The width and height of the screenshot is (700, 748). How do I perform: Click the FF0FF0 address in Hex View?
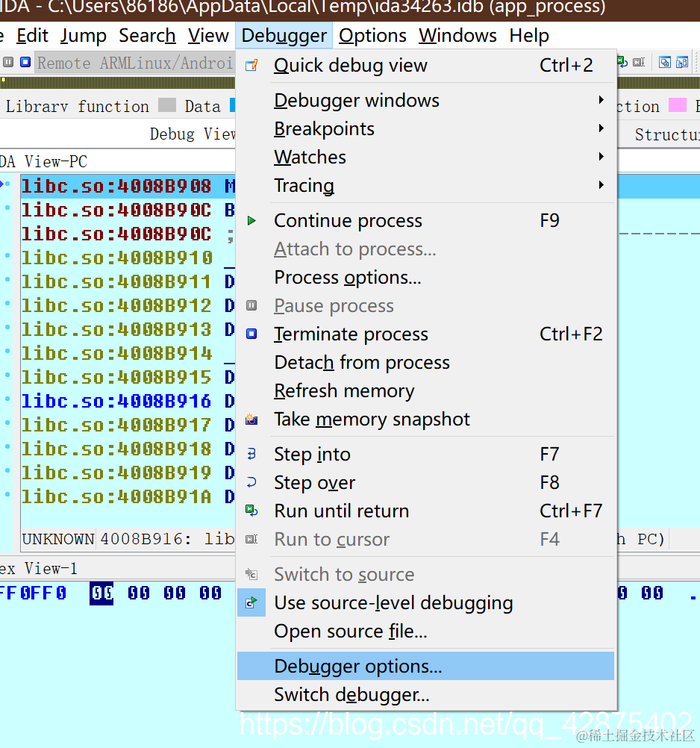point(33,593)
